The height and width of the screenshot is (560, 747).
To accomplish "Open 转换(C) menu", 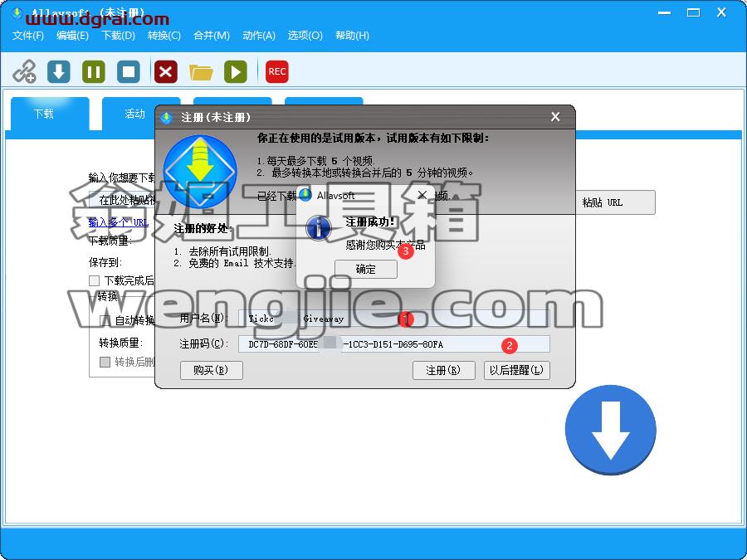I will 164,35.
